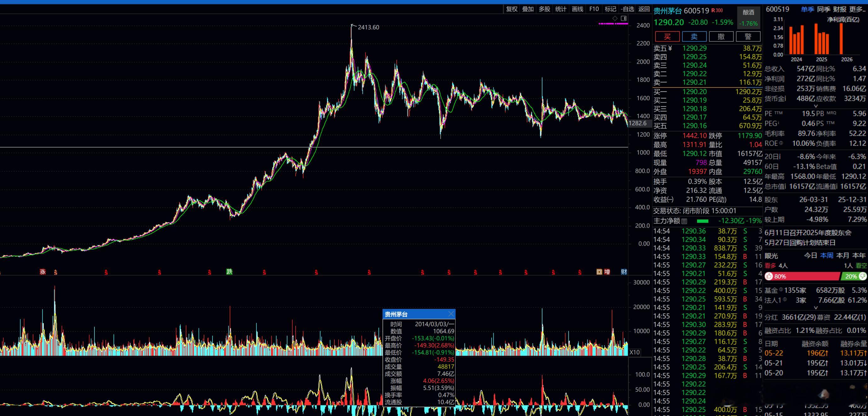Click the green 跌 event marker
The height and width of the screenshot is (416, 868).
[230, 272]
